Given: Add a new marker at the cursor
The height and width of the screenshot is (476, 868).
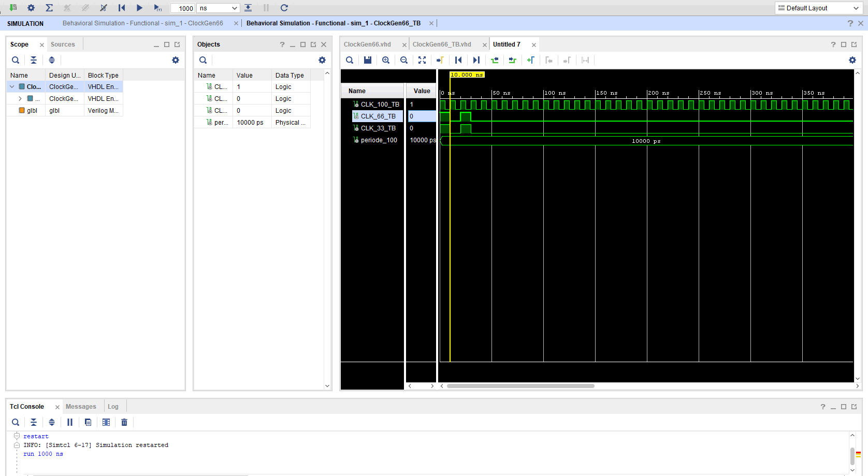Looking at the screenshot, I should click(x=530, y=60).
